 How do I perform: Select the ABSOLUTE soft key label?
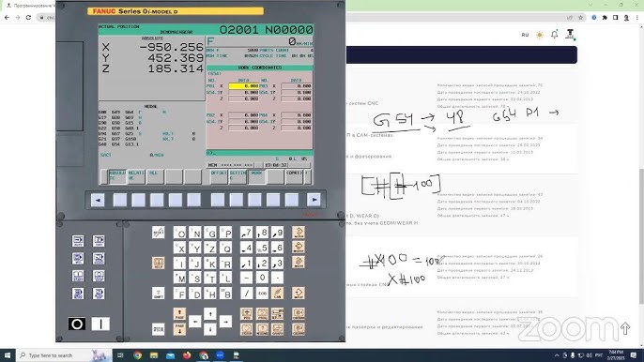coord(117,176)
